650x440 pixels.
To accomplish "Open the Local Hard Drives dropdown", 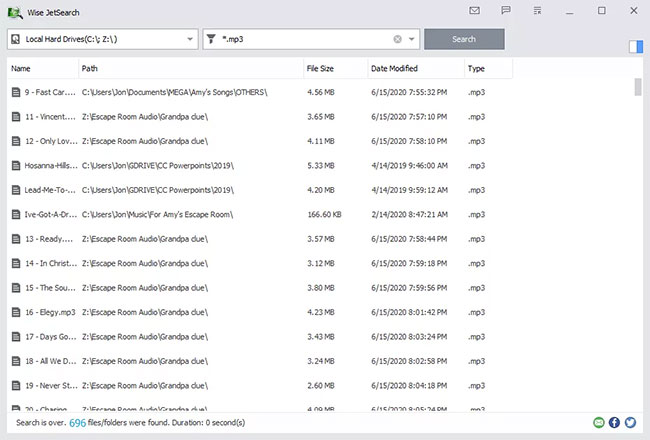I will tap(190, 39).
